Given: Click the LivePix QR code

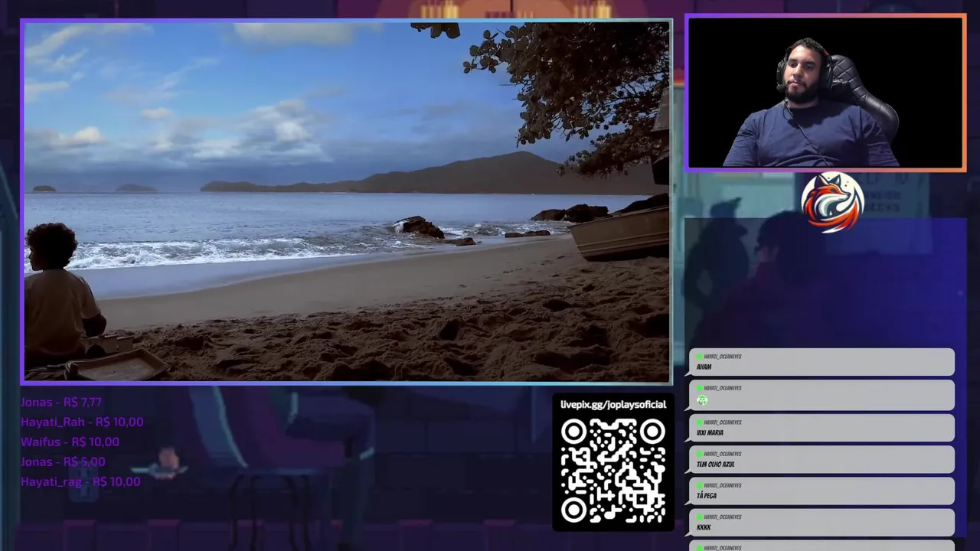Looking at the screenshot, I should pyautogui.click(x=613, y=471).
